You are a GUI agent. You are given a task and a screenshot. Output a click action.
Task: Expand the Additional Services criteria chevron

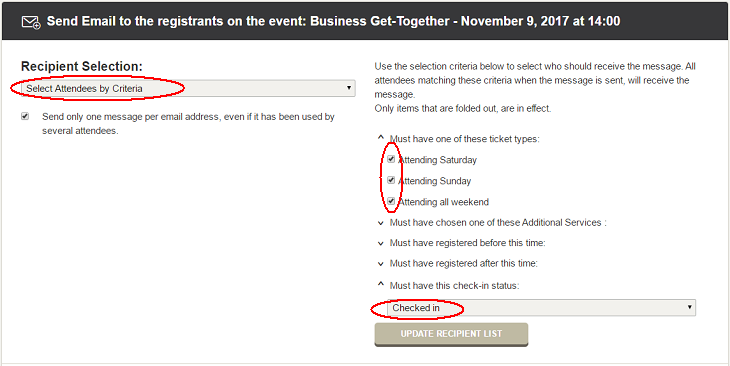tap(381, 223)
